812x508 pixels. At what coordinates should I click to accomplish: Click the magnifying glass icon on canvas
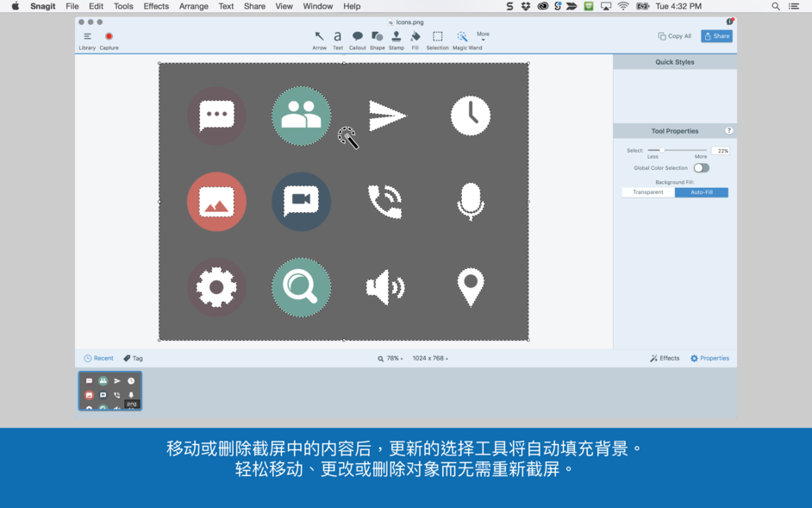coord(302,287)
